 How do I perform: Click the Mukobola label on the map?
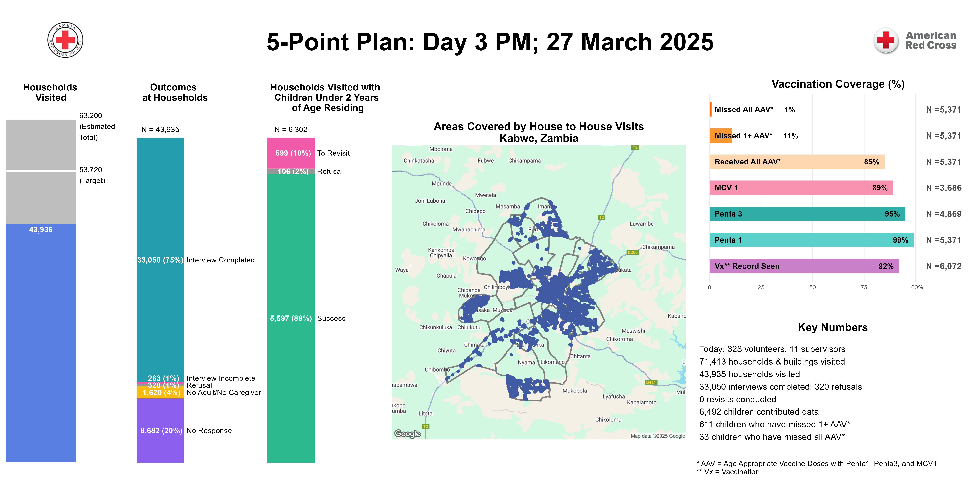(x=574, y=391)
